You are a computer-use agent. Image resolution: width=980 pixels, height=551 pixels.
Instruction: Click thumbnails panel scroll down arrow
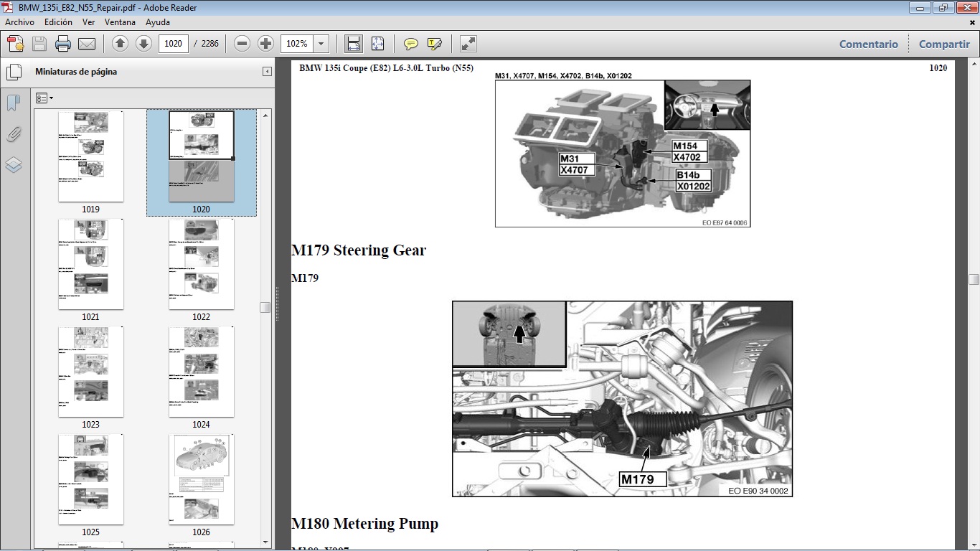pos(265,542)
